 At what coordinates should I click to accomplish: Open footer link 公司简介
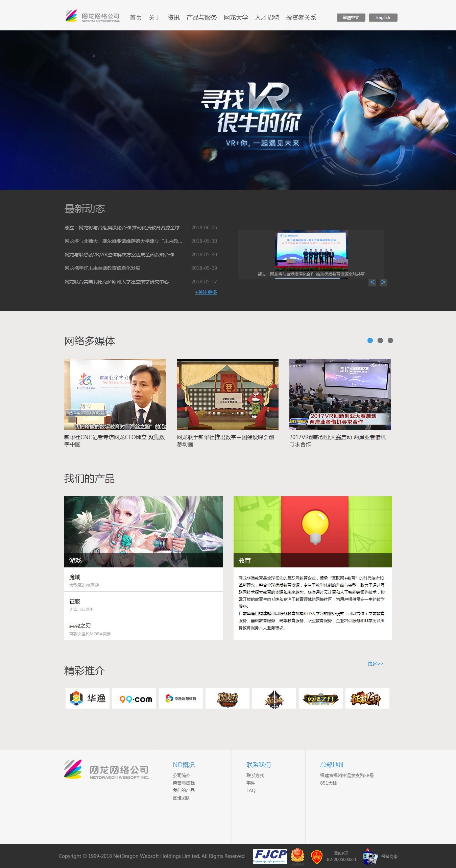(182, 775)
